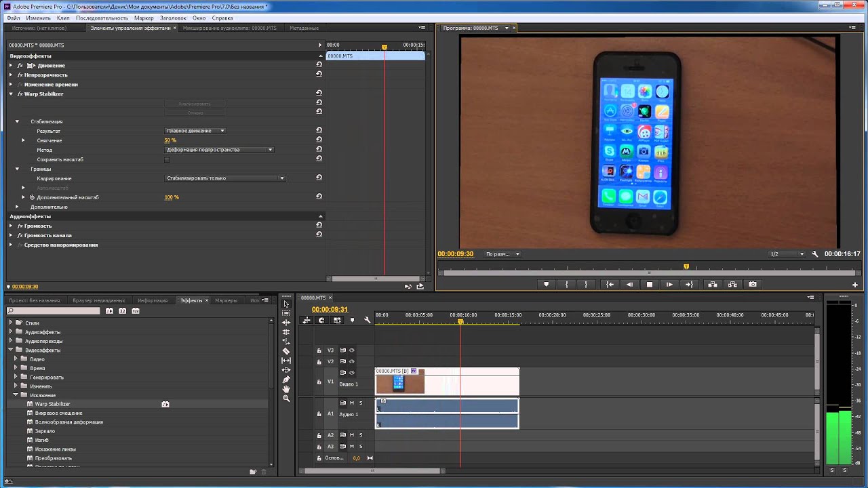868x488 pixels.
Task: Hide track V1 using eye icon
Action: (351, 373)
